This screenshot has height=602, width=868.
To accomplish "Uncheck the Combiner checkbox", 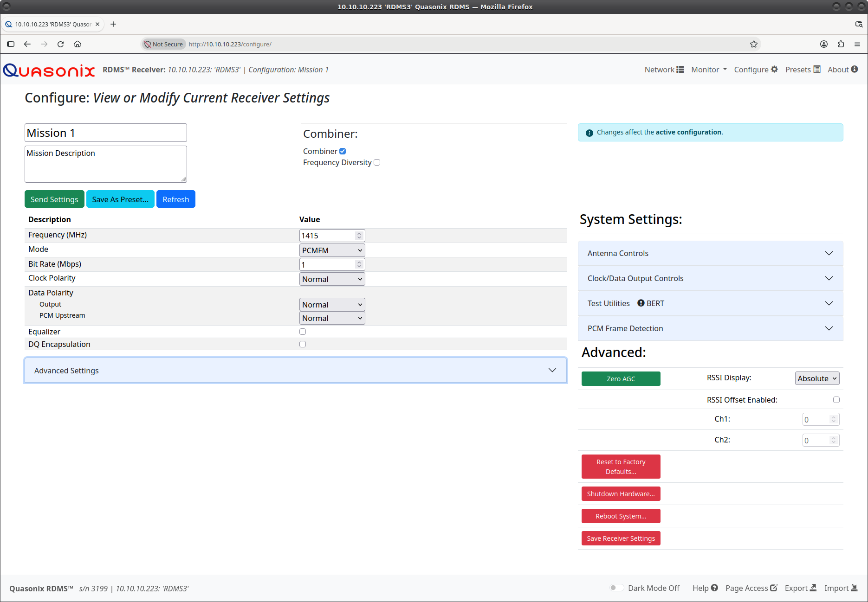I will coord(343,151).
